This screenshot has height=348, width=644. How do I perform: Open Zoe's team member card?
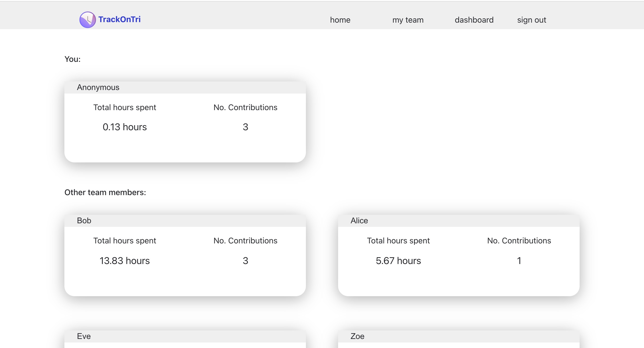coord(357,336)
